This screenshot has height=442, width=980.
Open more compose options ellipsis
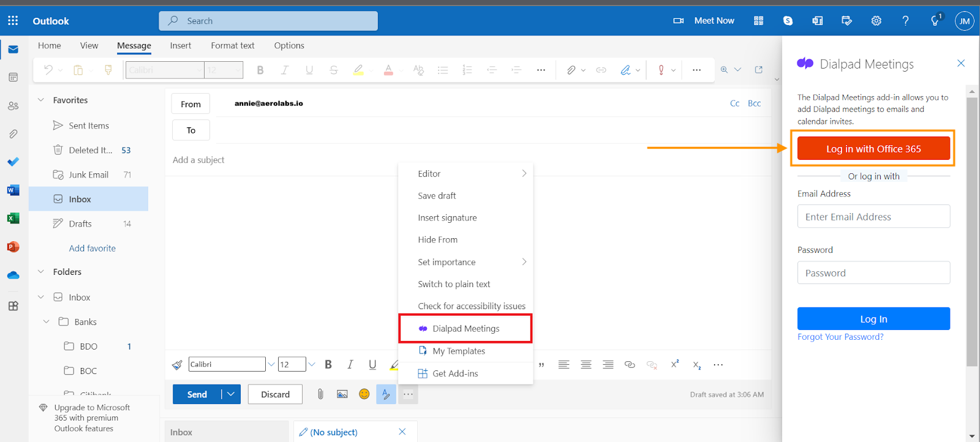tap(408, 394)
